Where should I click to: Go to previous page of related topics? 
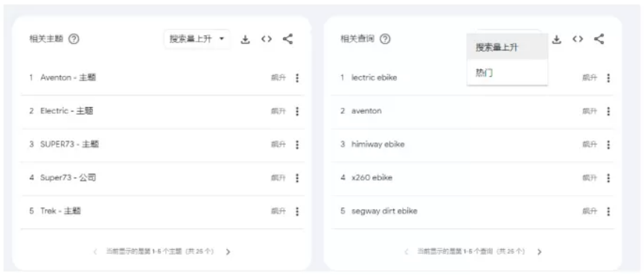tap(95, 252)
